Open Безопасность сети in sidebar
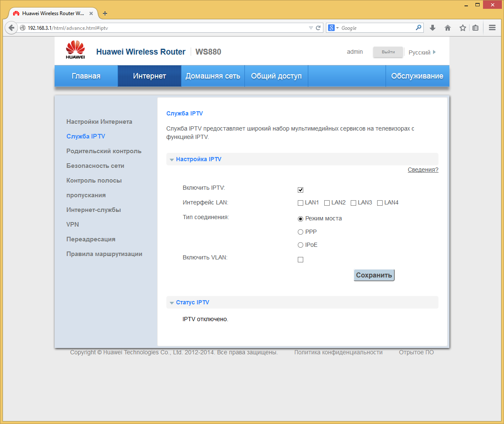The image size is (504, 424). pyautogui.click(x=95, y=166)
